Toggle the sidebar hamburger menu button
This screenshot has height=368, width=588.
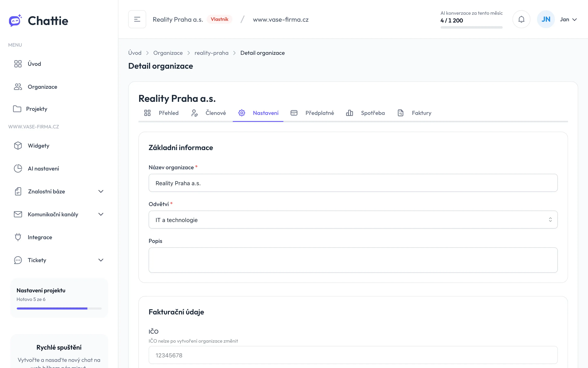click(137, 19)
